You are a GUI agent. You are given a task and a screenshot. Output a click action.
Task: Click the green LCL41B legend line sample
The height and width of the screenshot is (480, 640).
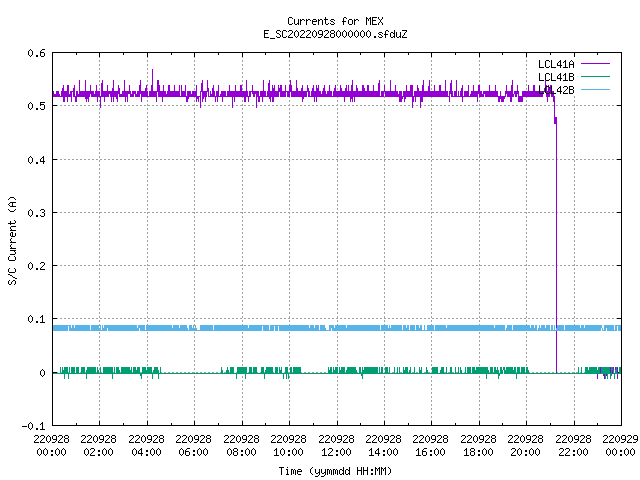(x=595, y=76)
